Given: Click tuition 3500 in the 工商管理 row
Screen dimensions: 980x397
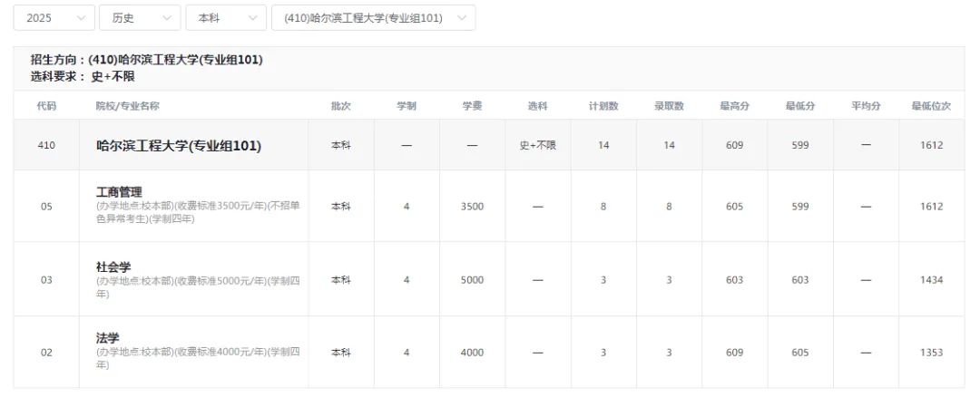Looking at the screenshot, I should tap(473, 207).
